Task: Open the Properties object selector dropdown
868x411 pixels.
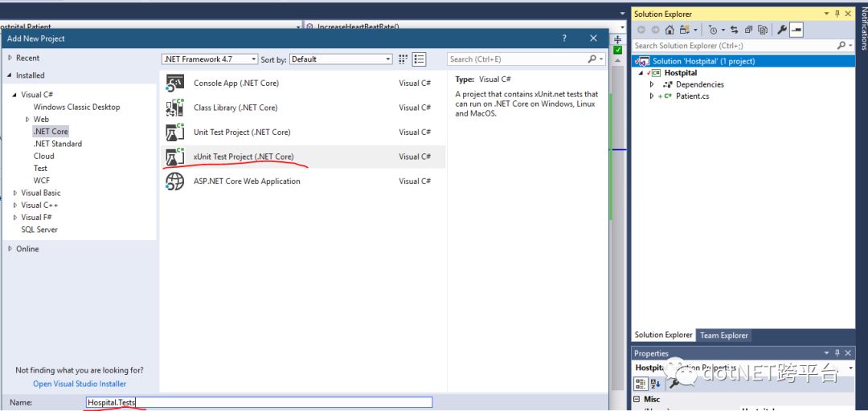Action: (x=850, y=368)
